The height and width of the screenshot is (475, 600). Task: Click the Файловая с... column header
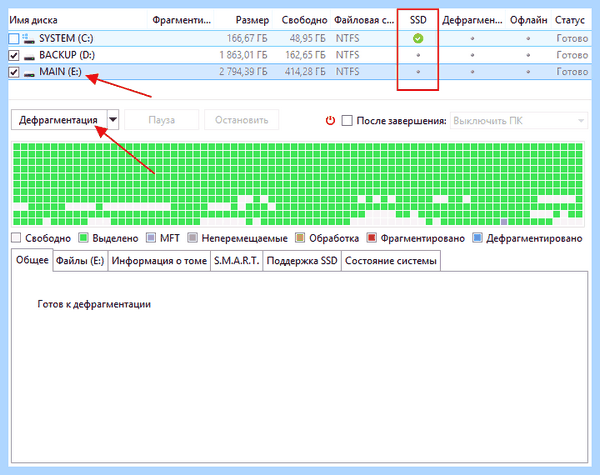click(364, 20)
